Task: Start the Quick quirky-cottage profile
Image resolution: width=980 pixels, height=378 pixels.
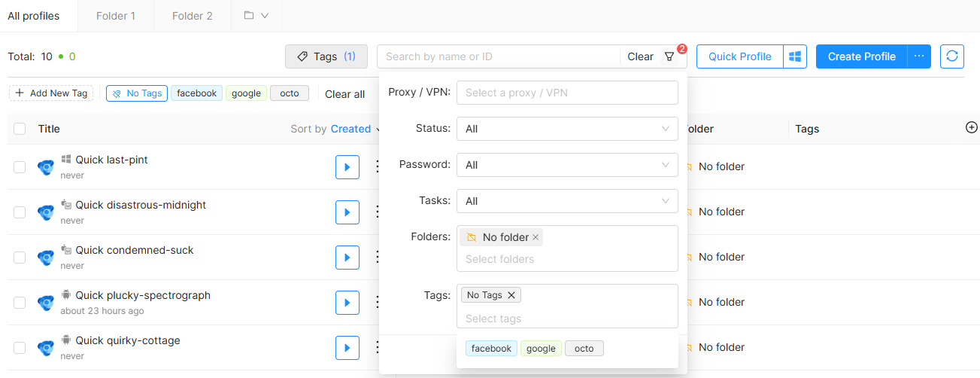Action: (347, 347)
